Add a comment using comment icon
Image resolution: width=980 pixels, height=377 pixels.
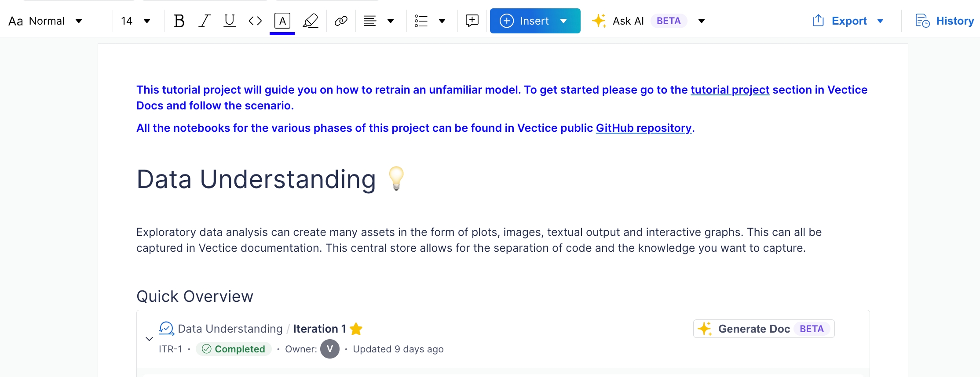[x=472, y=21]
